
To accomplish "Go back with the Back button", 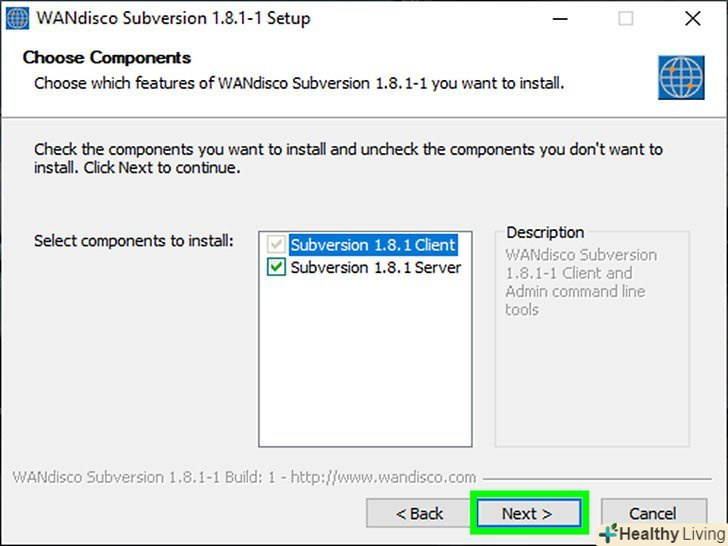I will (x=419, y=513).
